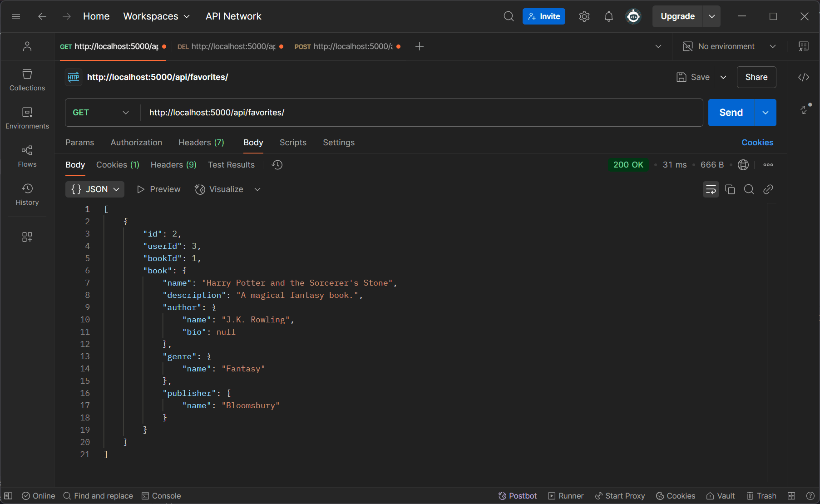Open the request Headers (7) tab
820x504 pixels.
201,143
